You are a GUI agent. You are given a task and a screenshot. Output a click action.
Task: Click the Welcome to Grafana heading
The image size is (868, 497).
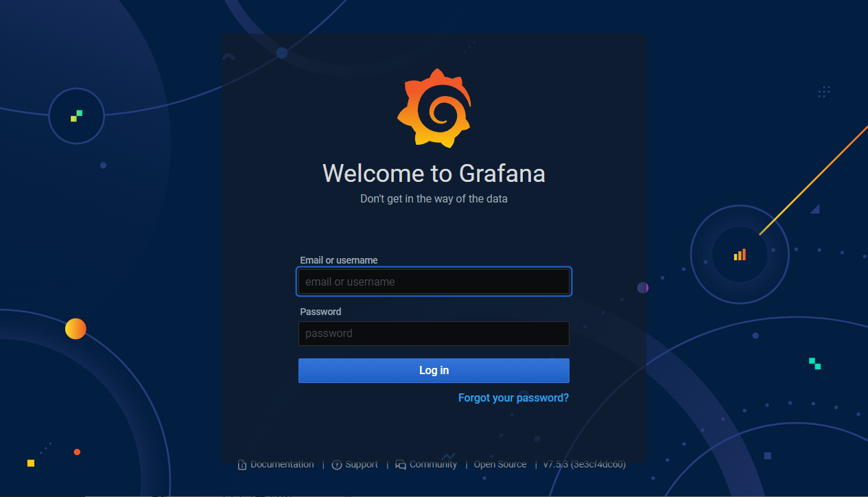pyautogui.click(x=434, y=173)
